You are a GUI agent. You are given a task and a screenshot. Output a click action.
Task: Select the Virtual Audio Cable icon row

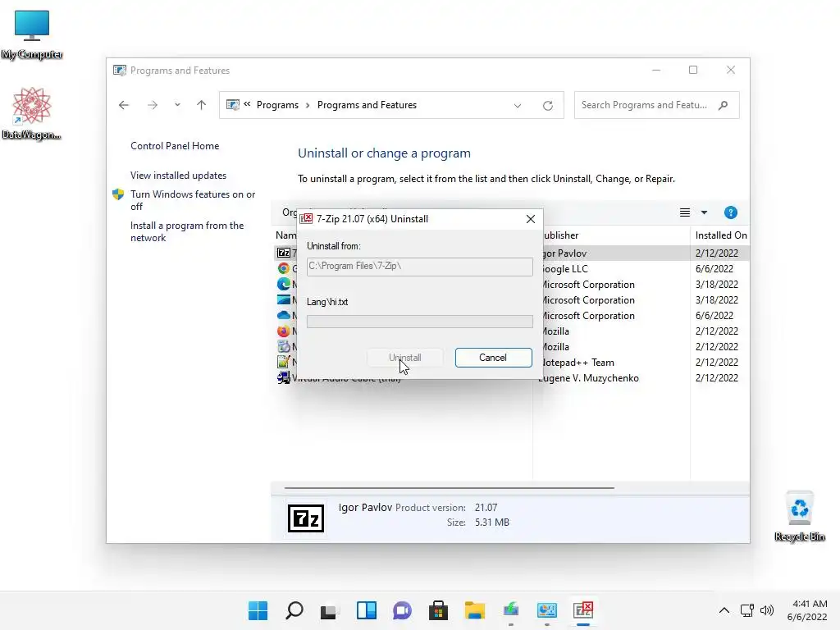[283, 377]
